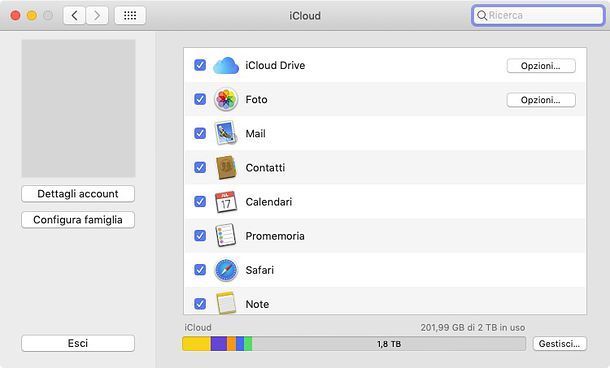
Task: Click the yellow segment of the storage bar
Action: (x=196, y=343)
